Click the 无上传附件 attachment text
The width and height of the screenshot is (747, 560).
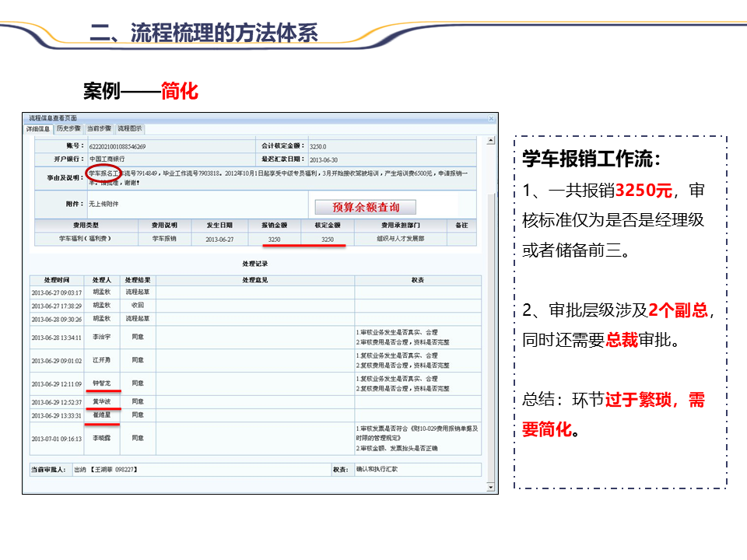103,204
